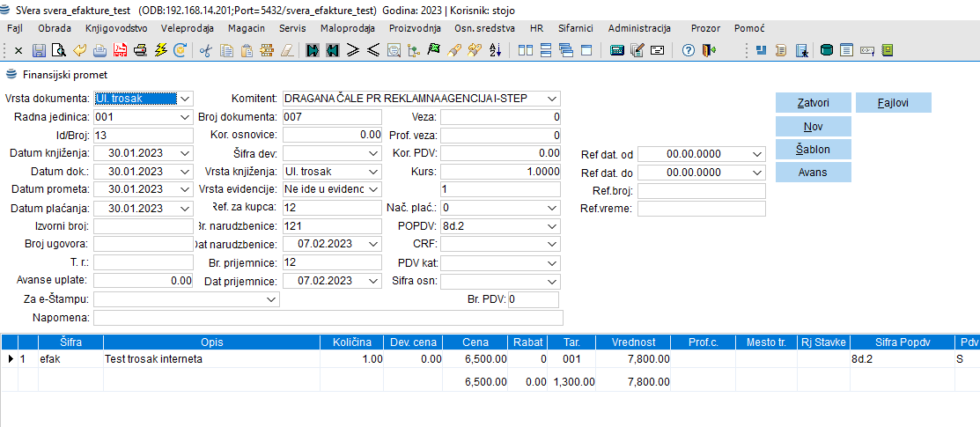Click the floppy disk Save icon
980x427 pixels.
click(38, 50)
